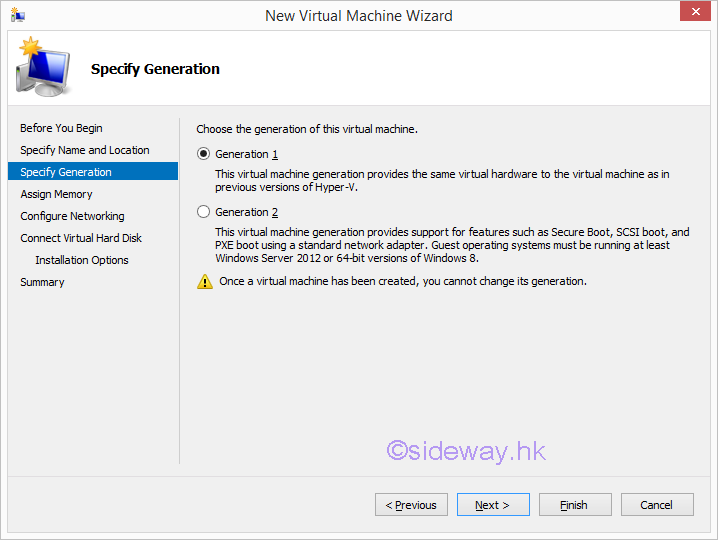Click the monitor icon in the wizard header
Image resolution: width=718 pixels, height=540 pixels.
41,69
